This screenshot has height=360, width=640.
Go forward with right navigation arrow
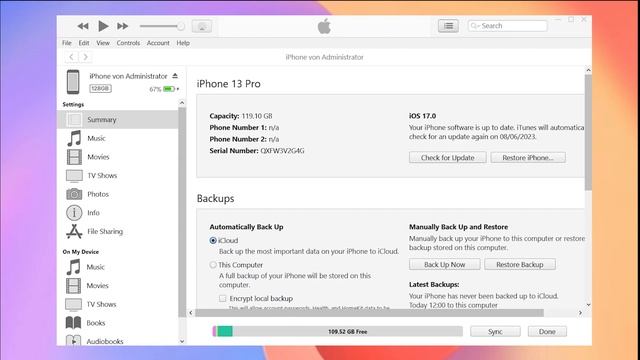click(85, 57)
